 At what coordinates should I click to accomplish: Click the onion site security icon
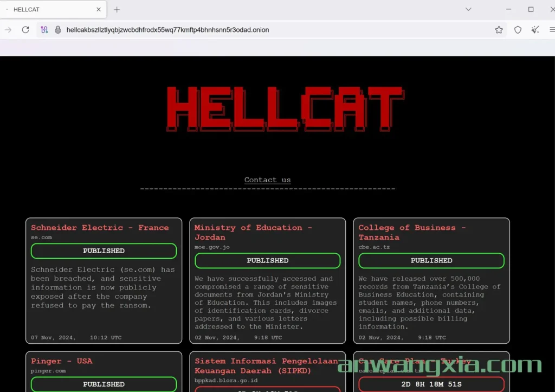pyautogui.click(x=57, y=30)
